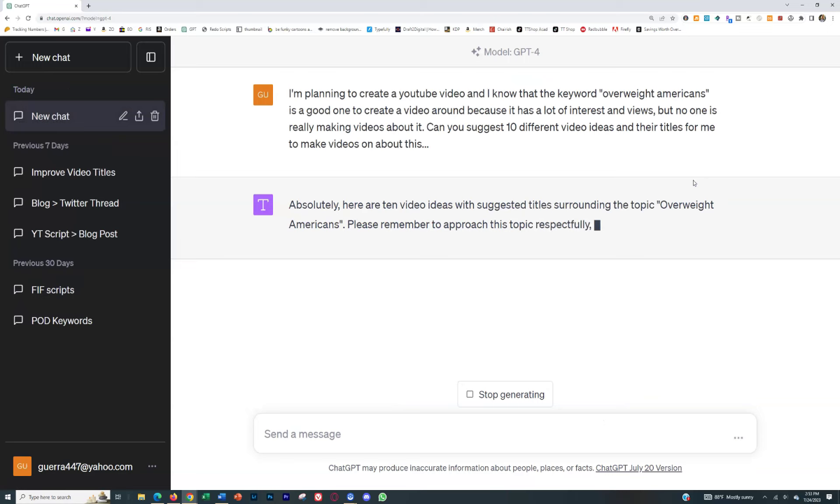840x504 pixels.
Task: Open the FIF scripts conversation
Action: pos(52,290)
